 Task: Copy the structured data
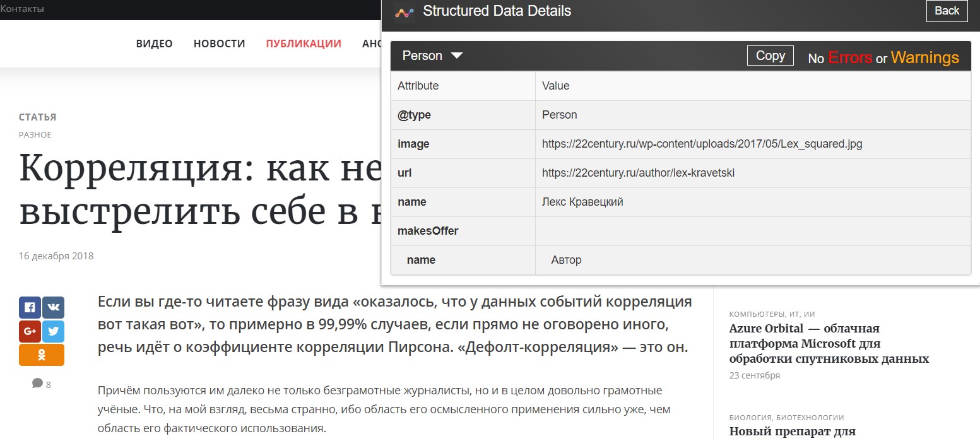pos(770,56)
